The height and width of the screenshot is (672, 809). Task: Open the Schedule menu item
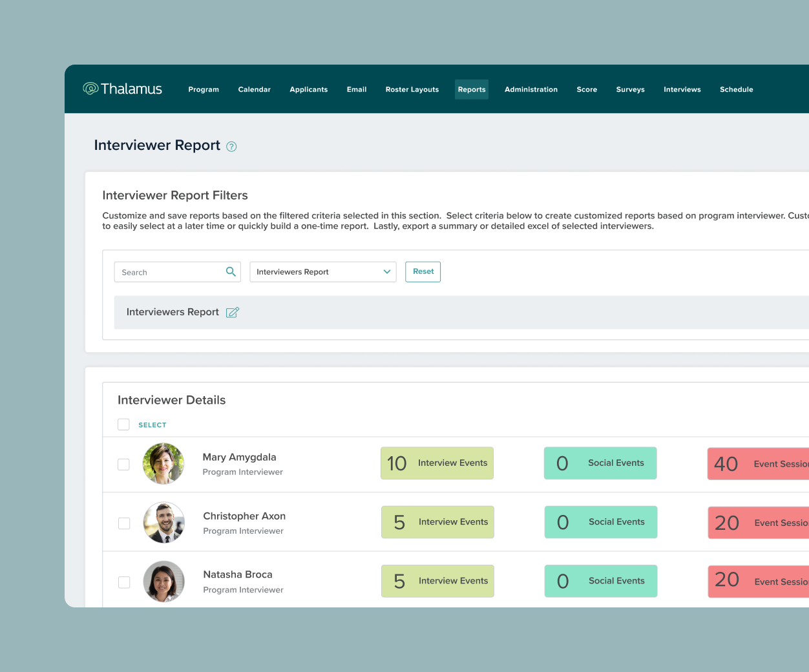[x=736, y=89]
